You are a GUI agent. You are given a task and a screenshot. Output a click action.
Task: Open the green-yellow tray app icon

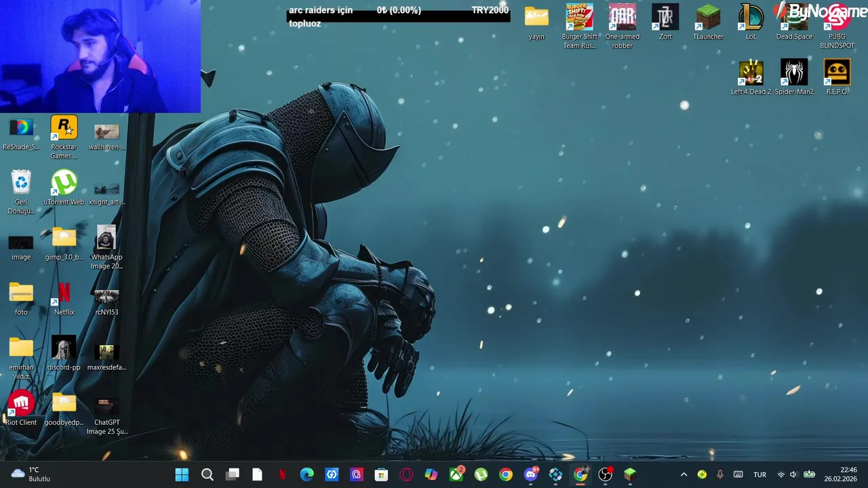(x=702, y=474)
